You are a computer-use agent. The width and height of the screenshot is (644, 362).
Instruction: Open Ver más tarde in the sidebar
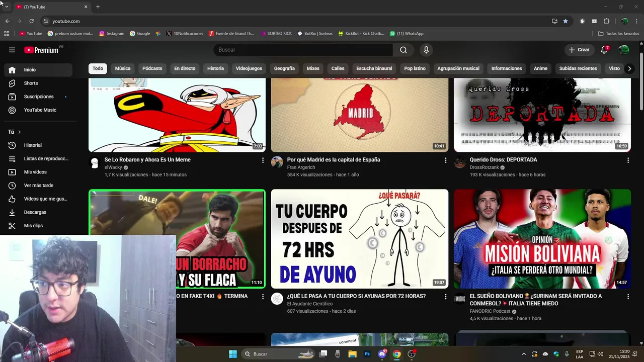click(37, 186)
